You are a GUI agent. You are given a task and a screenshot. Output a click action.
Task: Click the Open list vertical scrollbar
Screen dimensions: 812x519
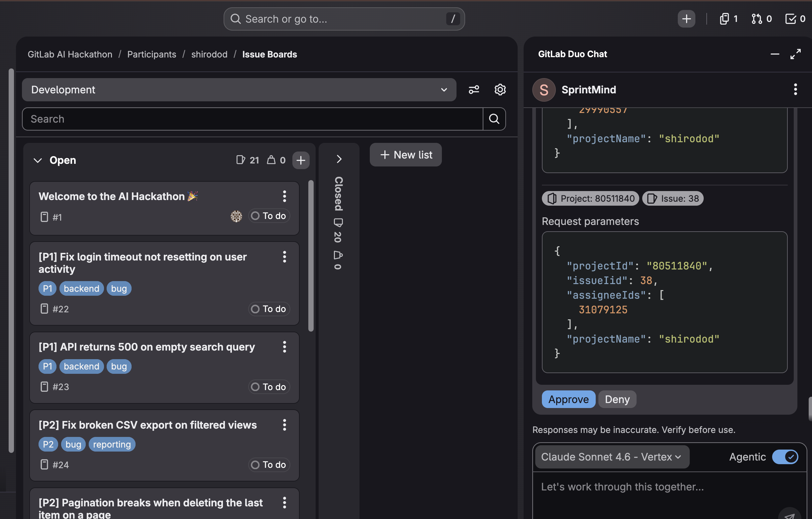(x=311, y=256)
